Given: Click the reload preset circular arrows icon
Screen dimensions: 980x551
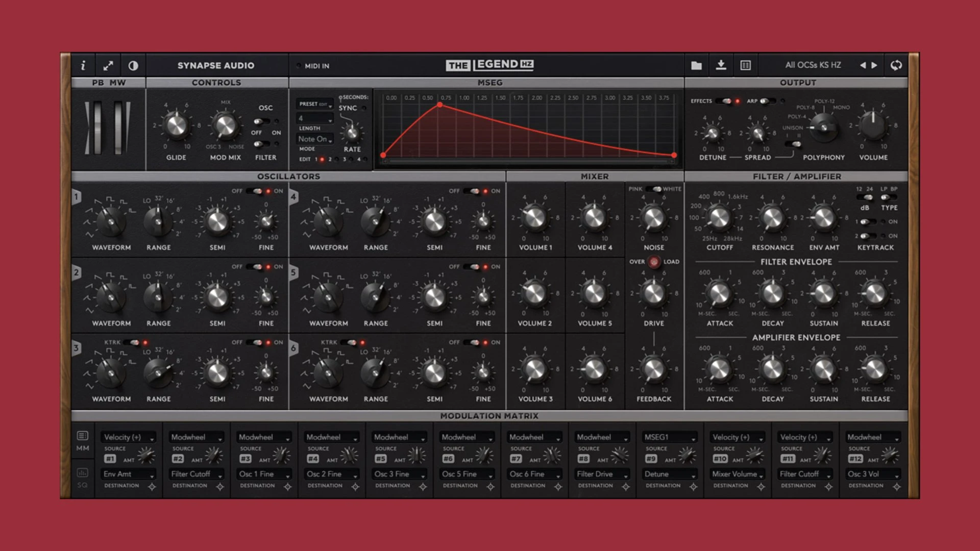Looking at the screenshot, I should tap(896, 65).
